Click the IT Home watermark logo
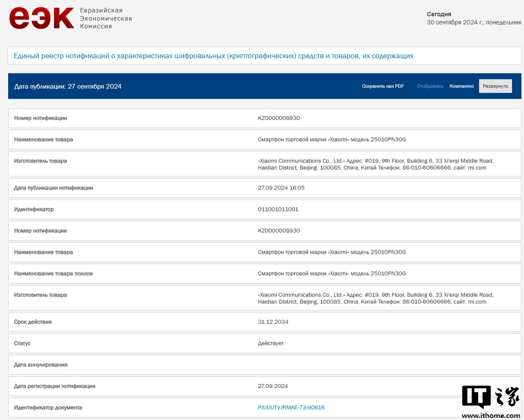This screenshot has width=524, height=420. pos(490,396)
